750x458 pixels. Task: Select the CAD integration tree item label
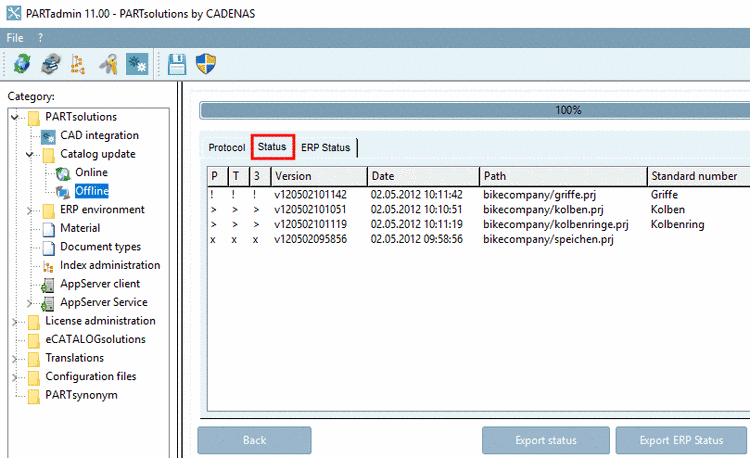pos(99,136)
